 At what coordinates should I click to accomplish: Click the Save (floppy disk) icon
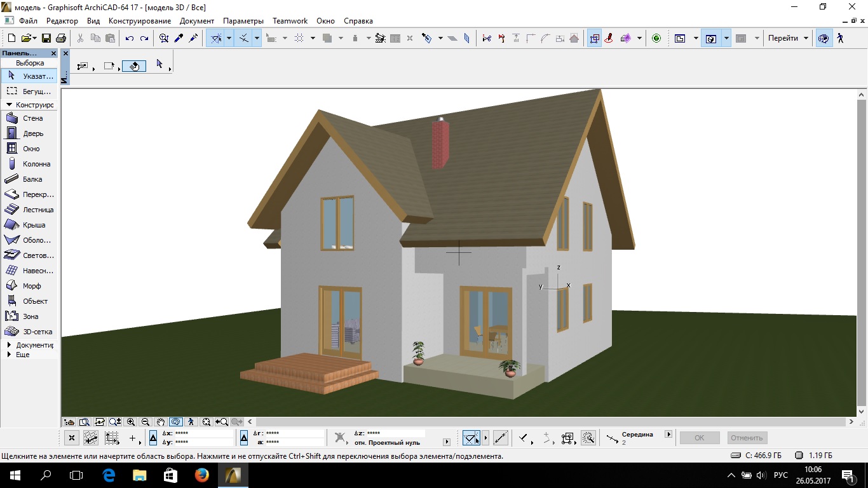point(46,38)
